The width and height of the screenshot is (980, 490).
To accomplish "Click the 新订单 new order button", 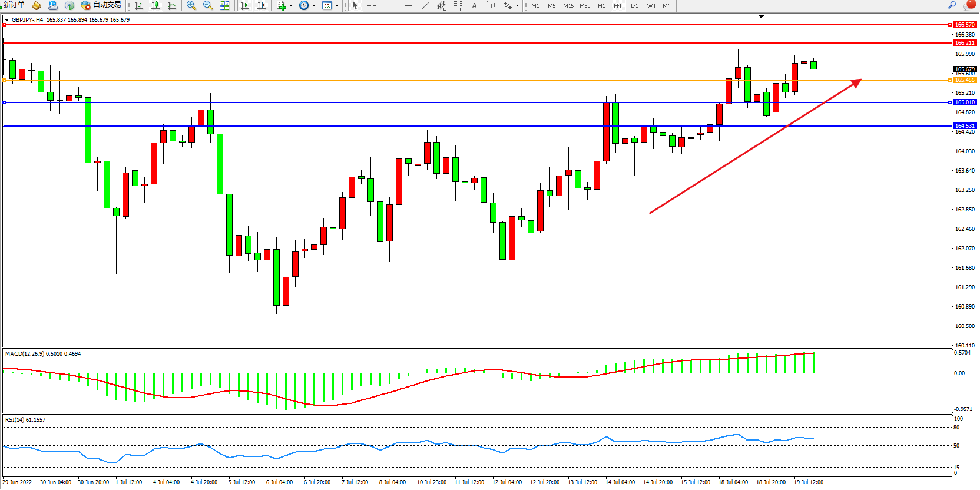I will click(14, 5).
